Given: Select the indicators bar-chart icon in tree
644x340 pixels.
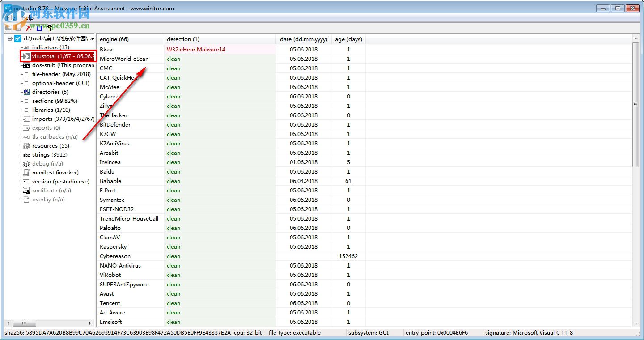Looking at the screenshot, I should [26, 47].
